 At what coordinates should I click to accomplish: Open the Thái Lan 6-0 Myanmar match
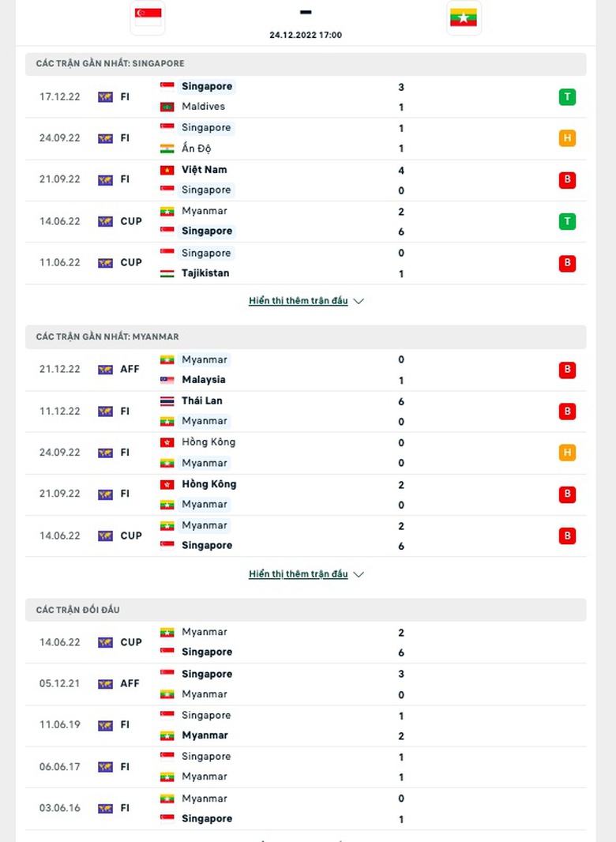click(306, 412)
